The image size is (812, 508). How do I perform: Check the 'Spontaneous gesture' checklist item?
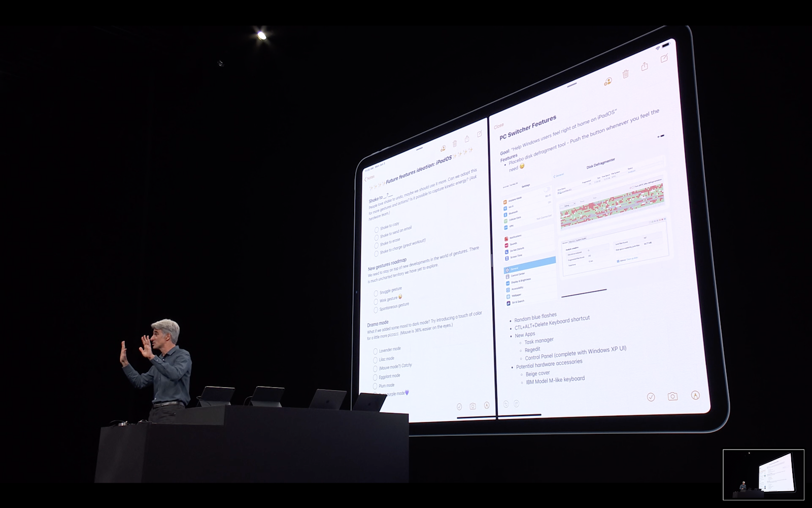click(376, 310)
